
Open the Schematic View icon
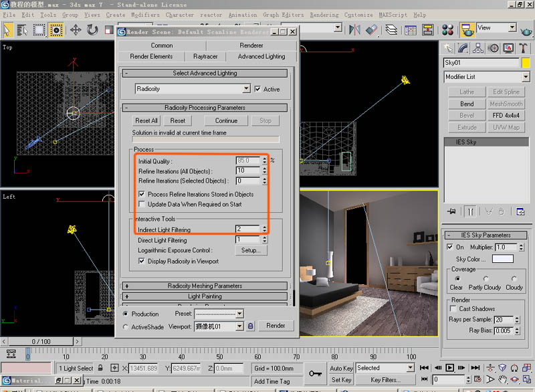click(x=427, y=30)
